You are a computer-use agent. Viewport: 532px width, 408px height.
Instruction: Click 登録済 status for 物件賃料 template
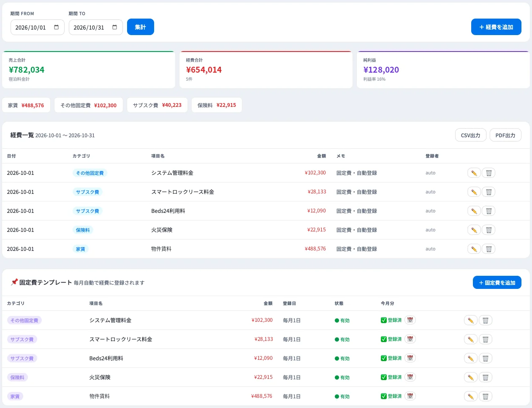[391, 396]
